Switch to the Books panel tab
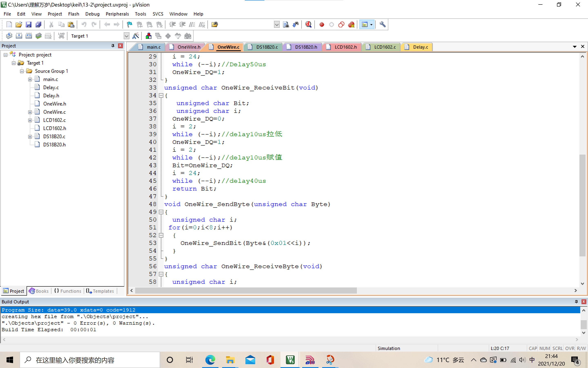This screenshot has width=588, height=368. click(39, 291)
